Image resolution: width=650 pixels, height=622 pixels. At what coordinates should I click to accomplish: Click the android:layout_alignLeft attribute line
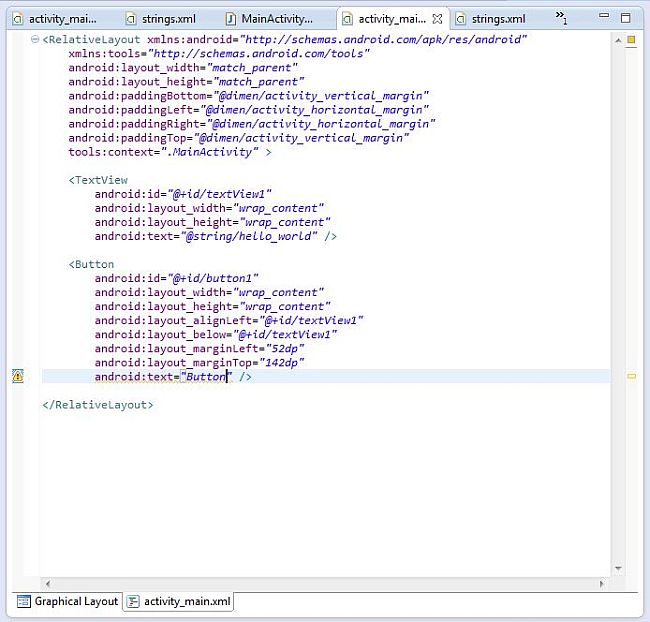229,321
